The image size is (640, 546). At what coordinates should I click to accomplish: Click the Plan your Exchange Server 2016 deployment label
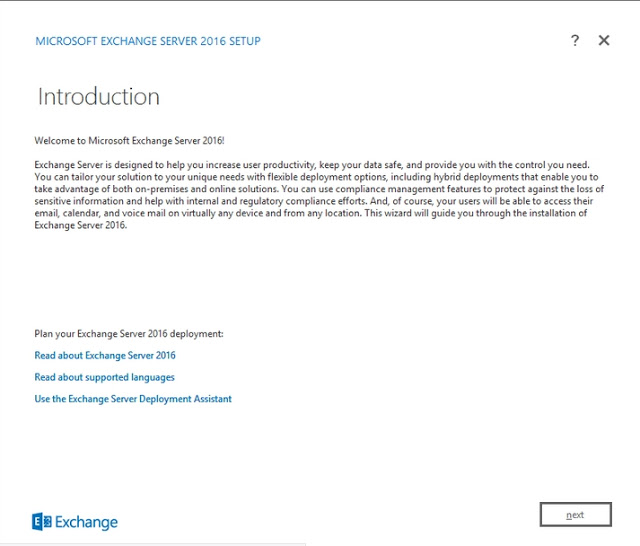[129, 333]
